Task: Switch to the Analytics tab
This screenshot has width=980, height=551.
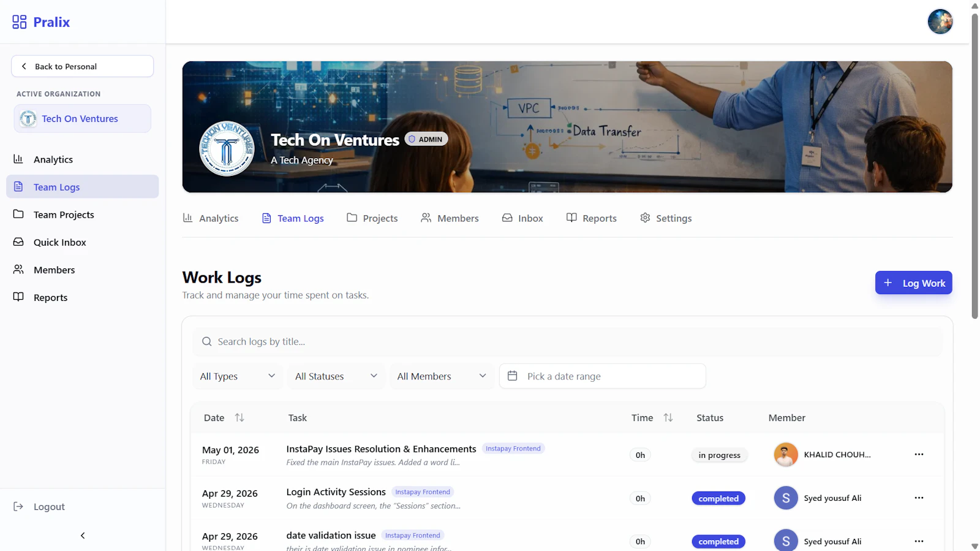Action: click(211, 218)
